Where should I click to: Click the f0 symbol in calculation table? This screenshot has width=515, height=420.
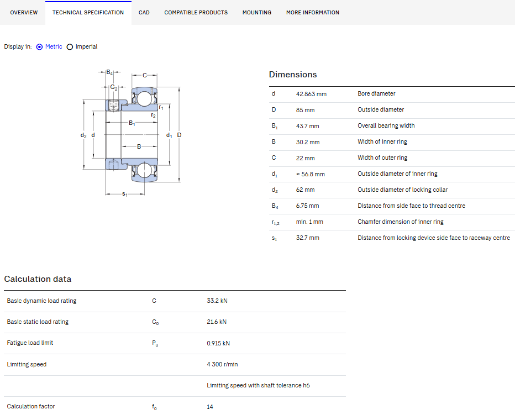pyautogui.click(x=154, y=407)
